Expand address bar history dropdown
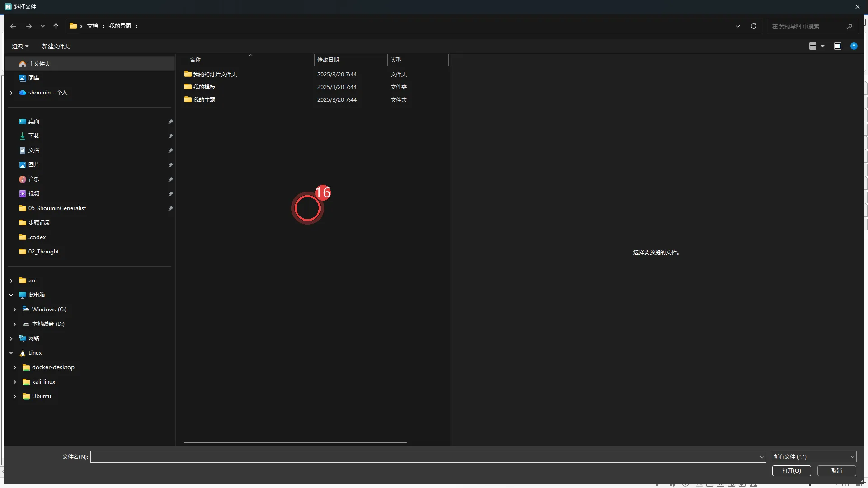This screenshot has width=868, height=488. coord(738,26)
